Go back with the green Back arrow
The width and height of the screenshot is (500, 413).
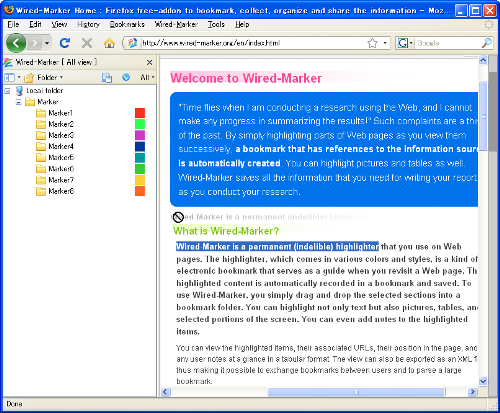15,43
